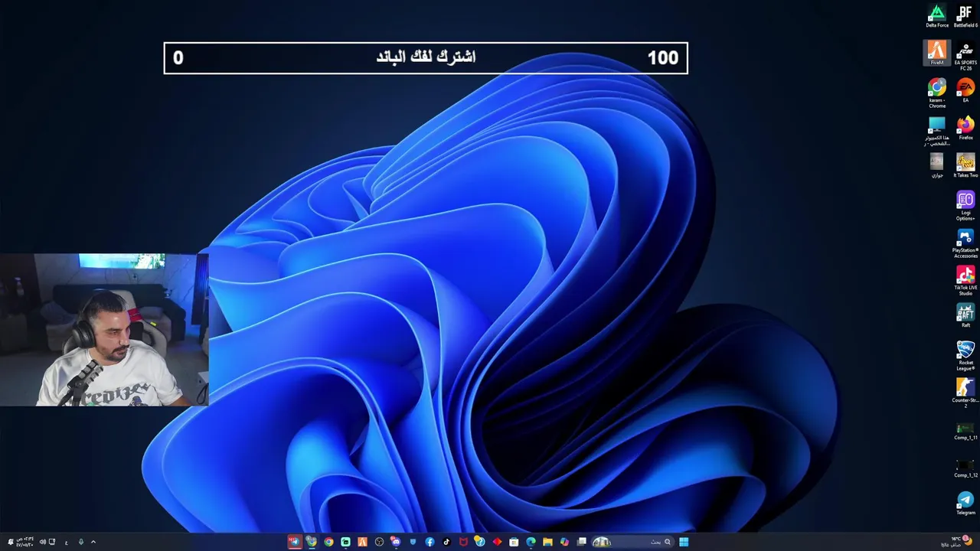Open Microsoft Edge in the taskbar
Screen dimensions: 980x551
(531, 542)
